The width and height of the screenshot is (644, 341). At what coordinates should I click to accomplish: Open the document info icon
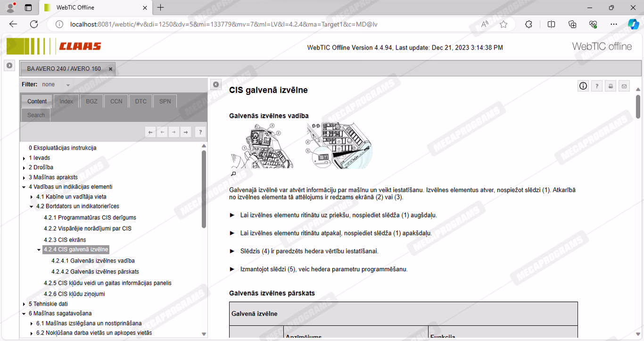(583, 86)
